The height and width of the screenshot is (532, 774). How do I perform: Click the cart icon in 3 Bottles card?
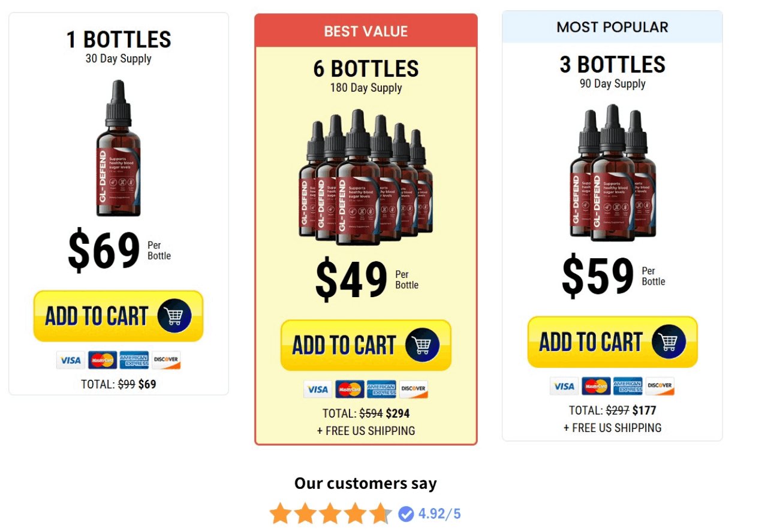point(669,341)
